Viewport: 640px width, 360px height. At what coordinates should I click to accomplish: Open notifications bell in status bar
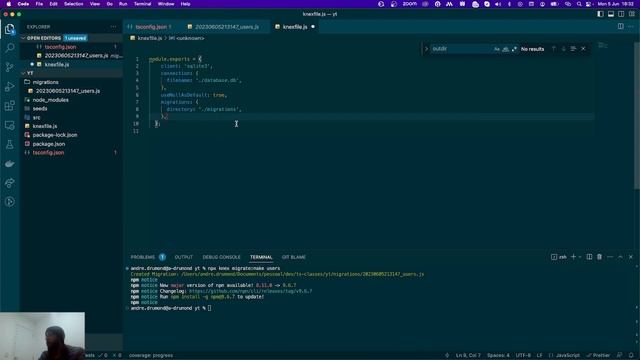click(631, 355)
